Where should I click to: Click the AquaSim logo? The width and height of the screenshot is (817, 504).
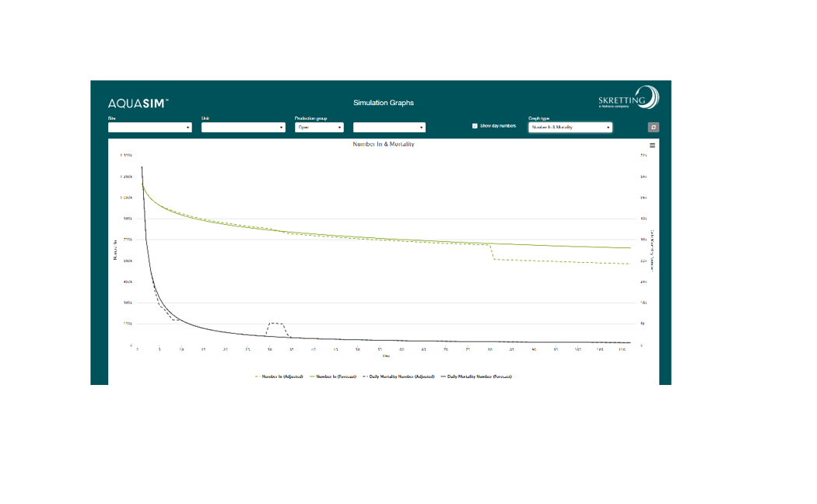[x=138, y=103]
